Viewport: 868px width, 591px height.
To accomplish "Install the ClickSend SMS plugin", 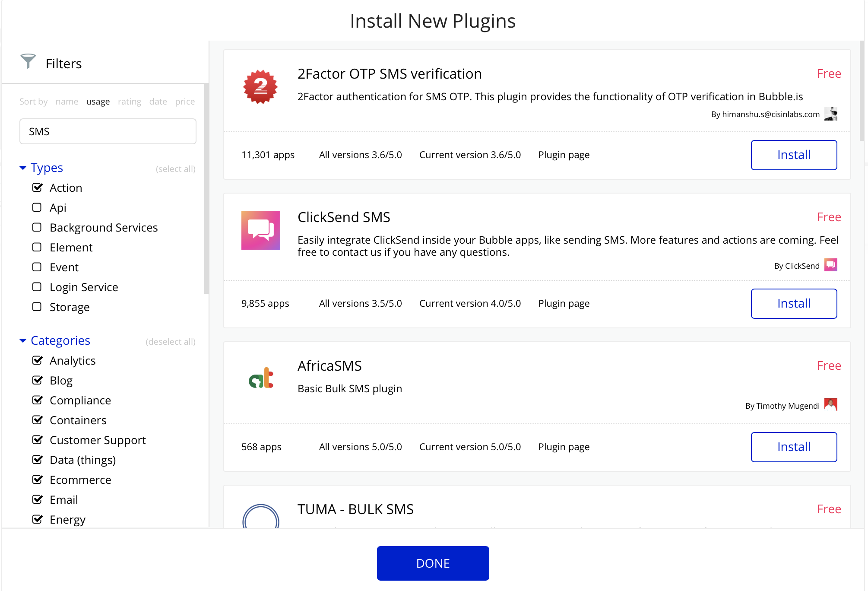I will (794, 304).
